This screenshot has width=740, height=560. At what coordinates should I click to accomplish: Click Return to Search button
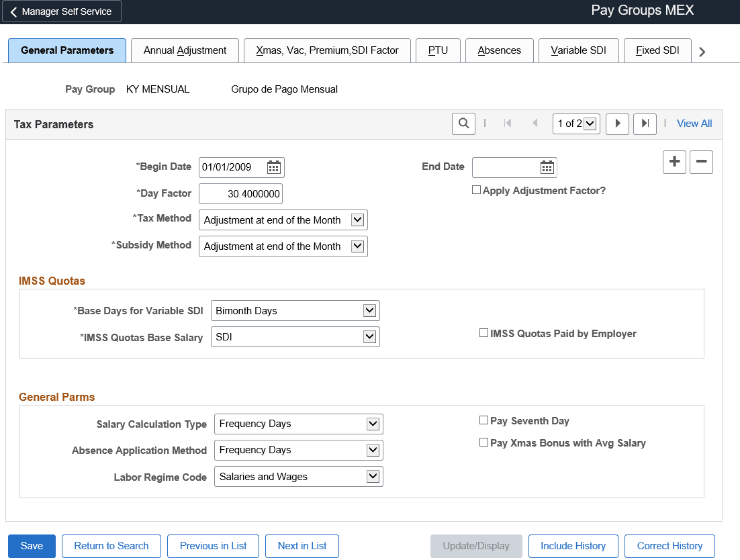coord(111,546)
